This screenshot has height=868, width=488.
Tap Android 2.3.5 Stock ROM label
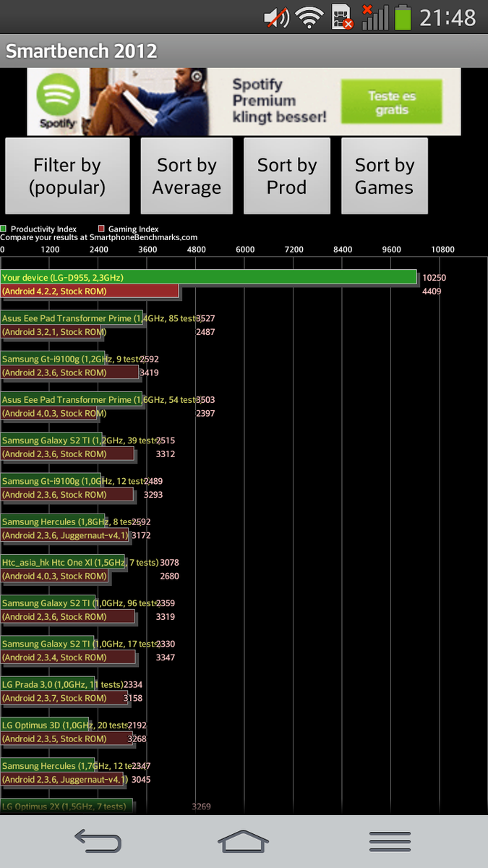tap(54, 739)
